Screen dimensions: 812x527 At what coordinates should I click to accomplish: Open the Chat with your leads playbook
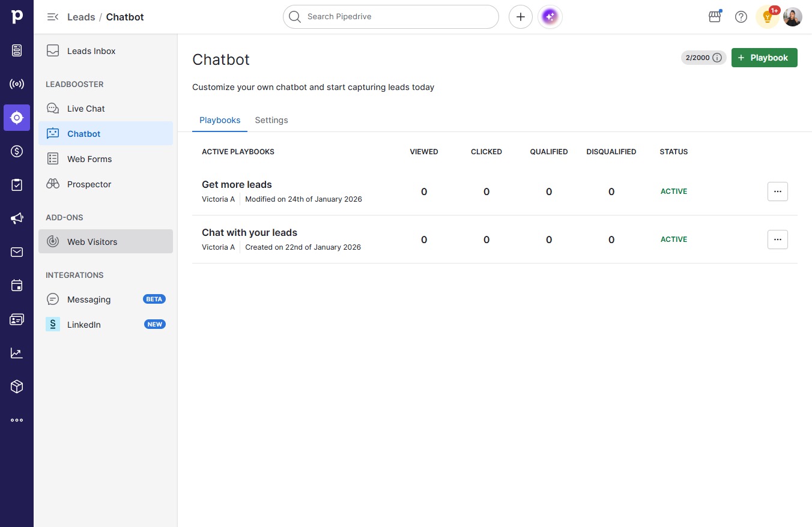pos(249,232)
